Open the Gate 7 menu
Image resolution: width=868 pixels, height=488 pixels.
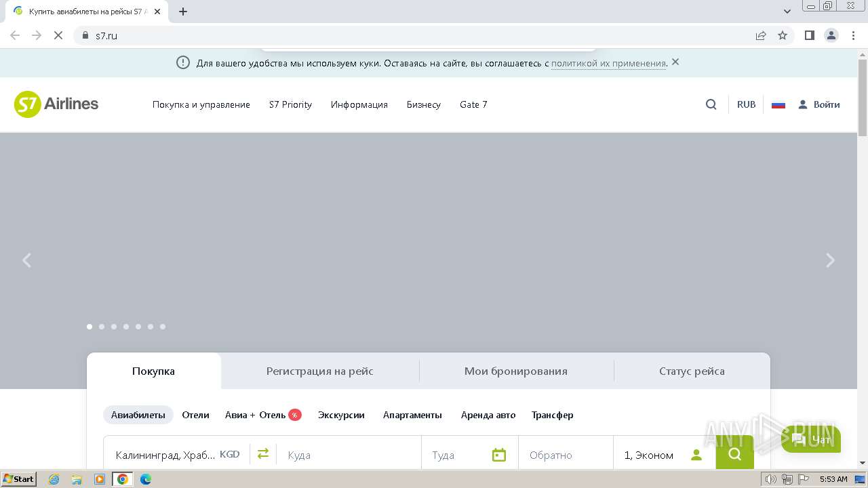tap(473, 104)
